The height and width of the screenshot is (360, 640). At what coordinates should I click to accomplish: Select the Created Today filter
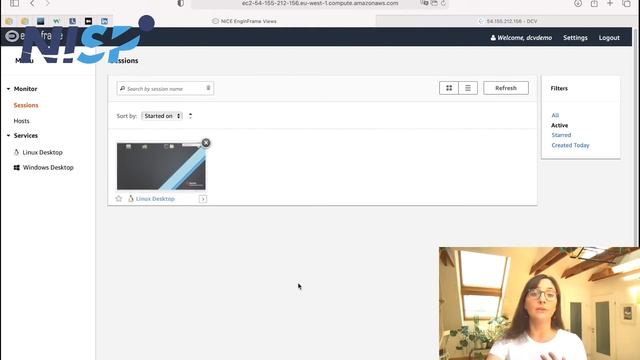(570, 145)
